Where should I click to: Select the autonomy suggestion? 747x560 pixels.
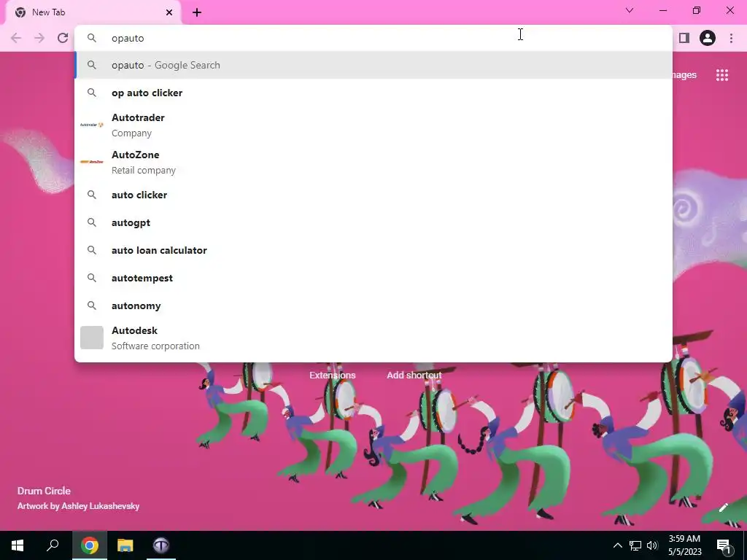373,306
